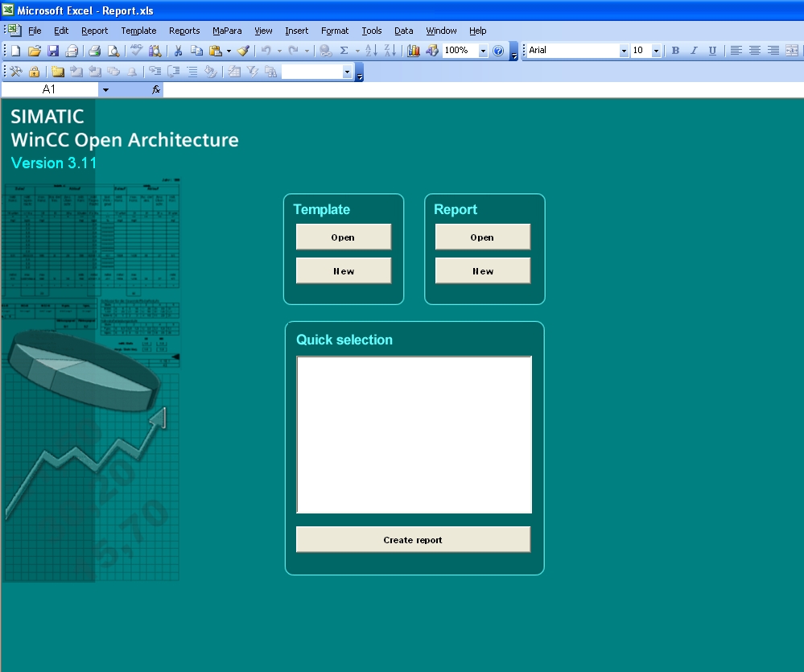Toggle align right

773,50
